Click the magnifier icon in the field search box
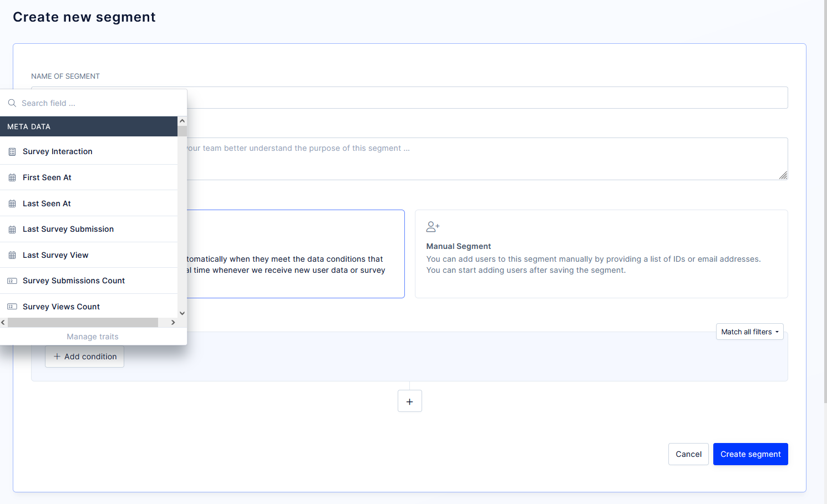 (x=12, y=103)
